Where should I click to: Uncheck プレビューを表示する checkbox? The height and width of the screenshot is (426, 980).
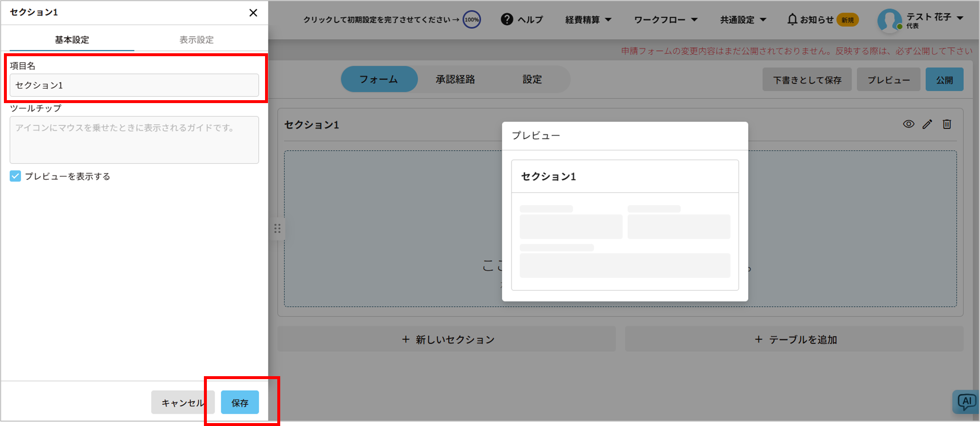click(x=16, y=176)
